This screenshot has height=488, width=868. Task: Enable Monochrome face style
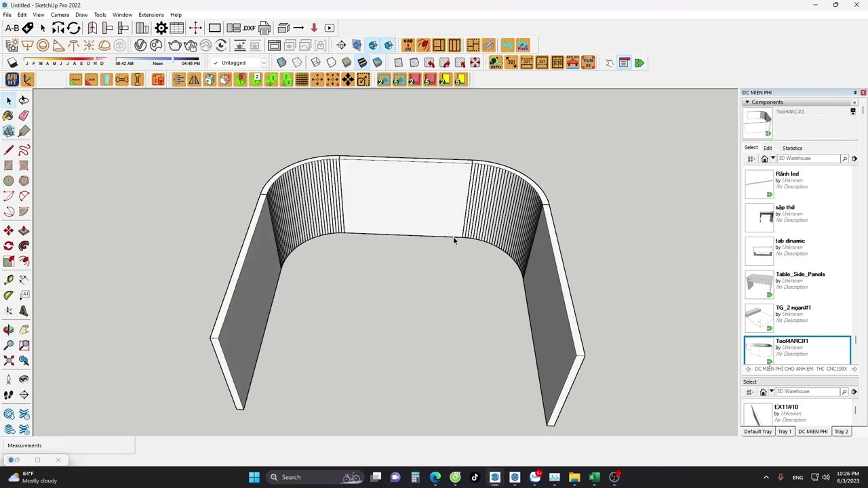pyautogui.click(x=377, y=63)
